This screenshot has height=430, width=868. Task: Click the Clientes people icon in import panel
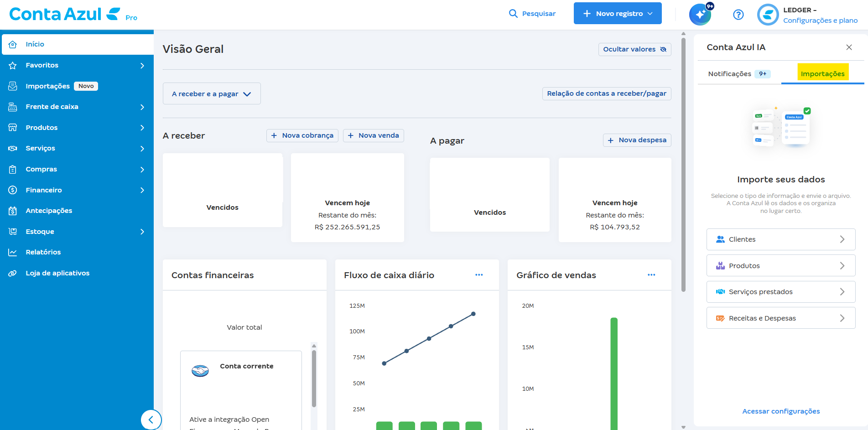[720, 239]
